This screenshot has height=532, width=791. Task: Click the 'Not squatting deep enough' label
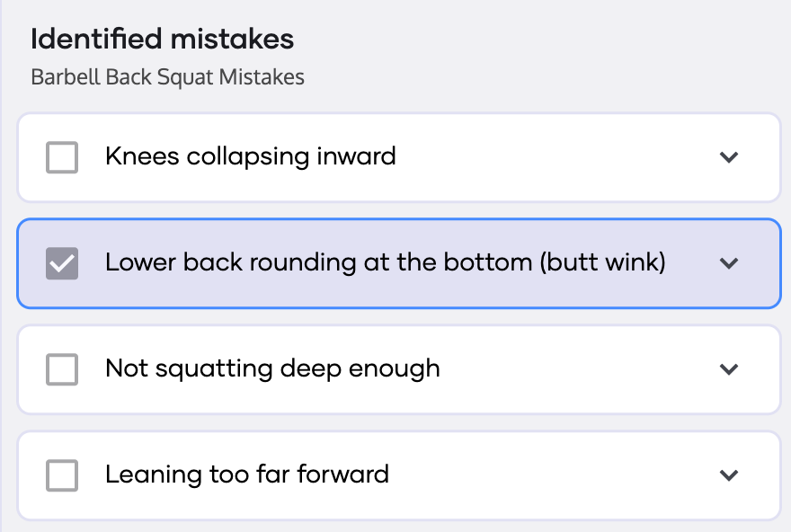[272, 368]
